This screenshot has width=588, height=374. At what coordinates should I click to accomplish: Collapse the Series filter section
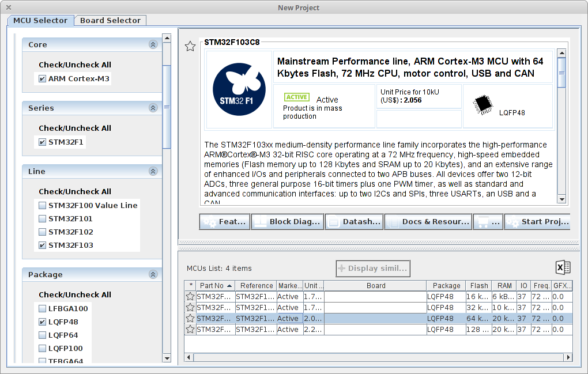[153, 108]
